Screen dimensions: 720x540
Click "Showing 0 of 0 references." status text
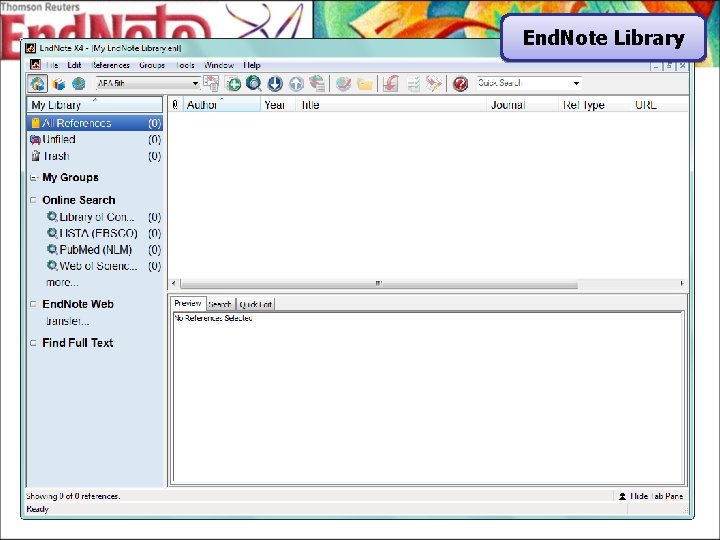(x=73, y=496)
